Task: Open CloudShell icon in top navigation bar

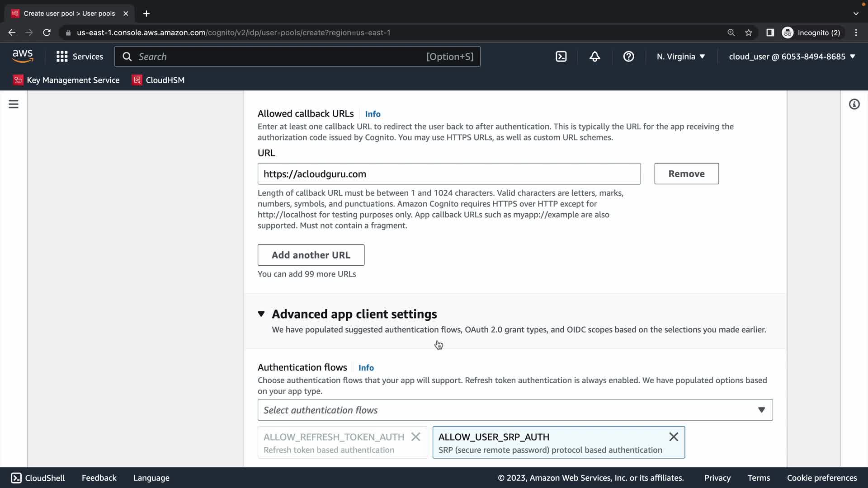Action: 561,56
